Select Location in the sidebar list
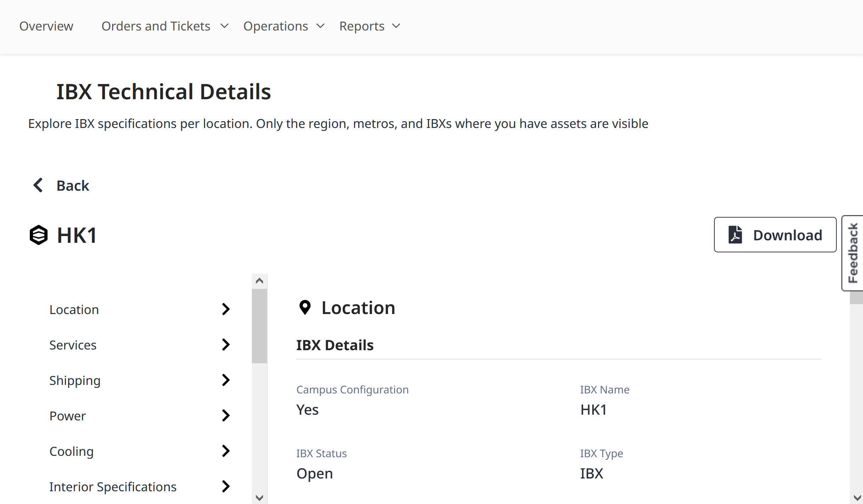 tap(140, 309)
